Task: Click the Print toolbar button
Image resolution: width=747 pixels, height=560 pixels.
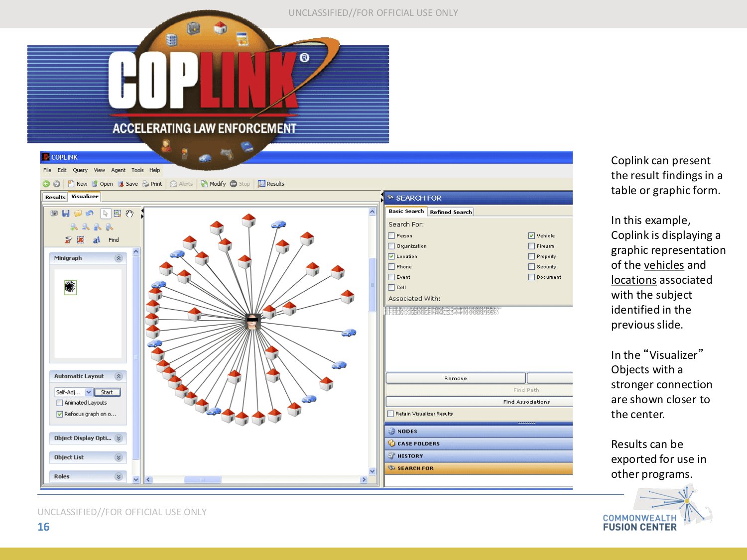Action: click(152, 184)
